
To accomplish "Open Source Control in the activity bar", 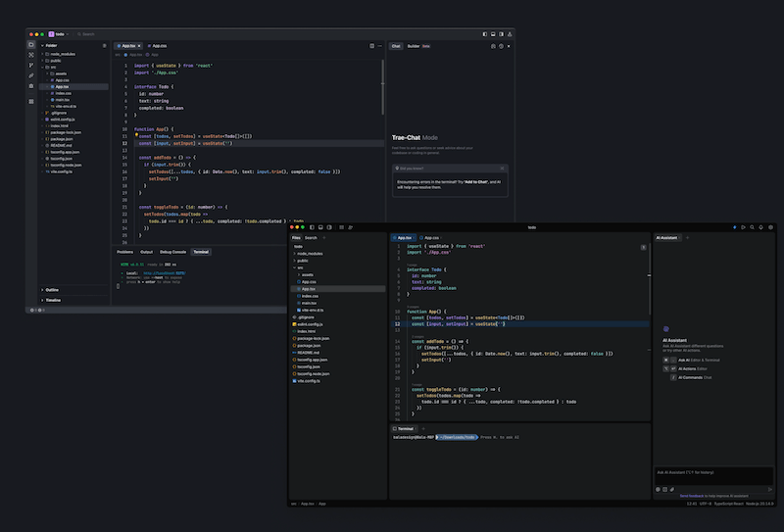I will 31,65.
